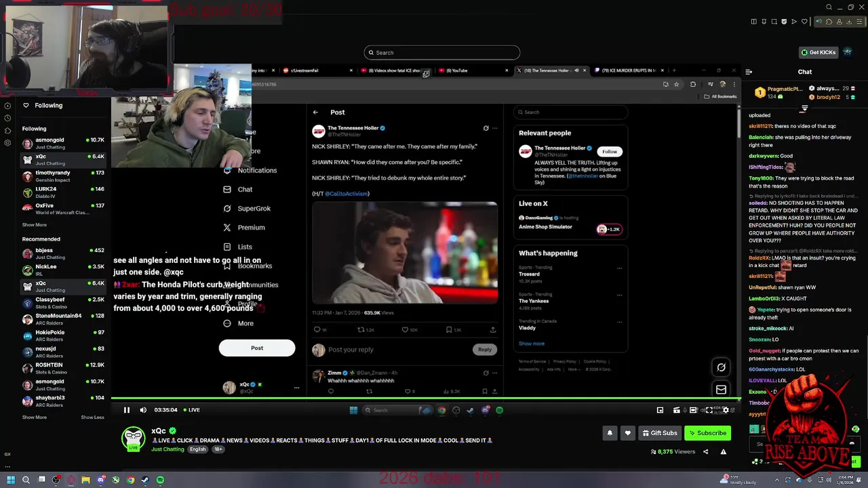
Task: Open xQc channel avatar
Action: (133, 439)
